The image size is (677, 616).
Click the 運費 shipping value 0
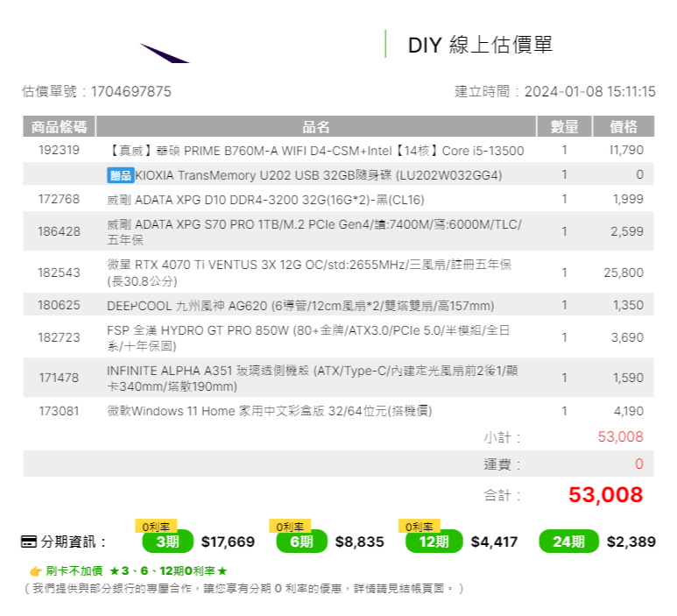(x=639, y=464)
